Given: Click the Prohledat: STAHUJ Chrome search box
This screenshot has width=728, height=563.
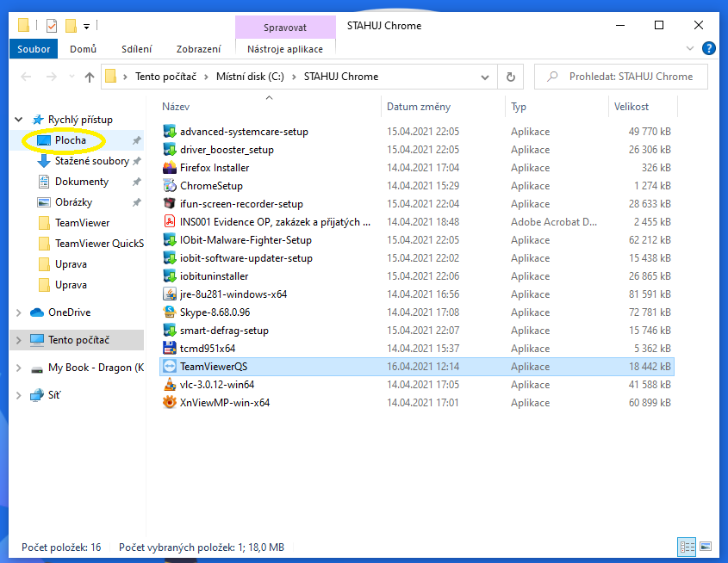Looking at the screenshot, I should (x=621, y=77).
